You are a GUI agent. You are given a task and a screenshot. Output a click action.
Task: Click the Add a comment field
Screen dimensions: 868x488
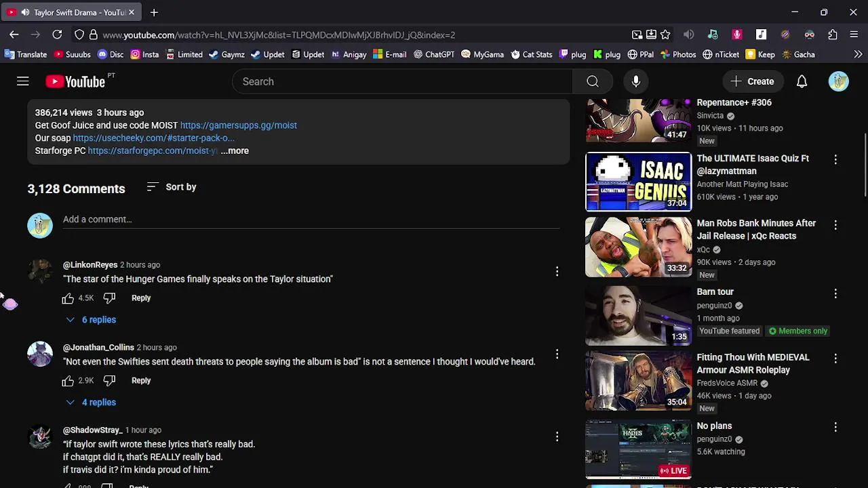tap(311, 220)
